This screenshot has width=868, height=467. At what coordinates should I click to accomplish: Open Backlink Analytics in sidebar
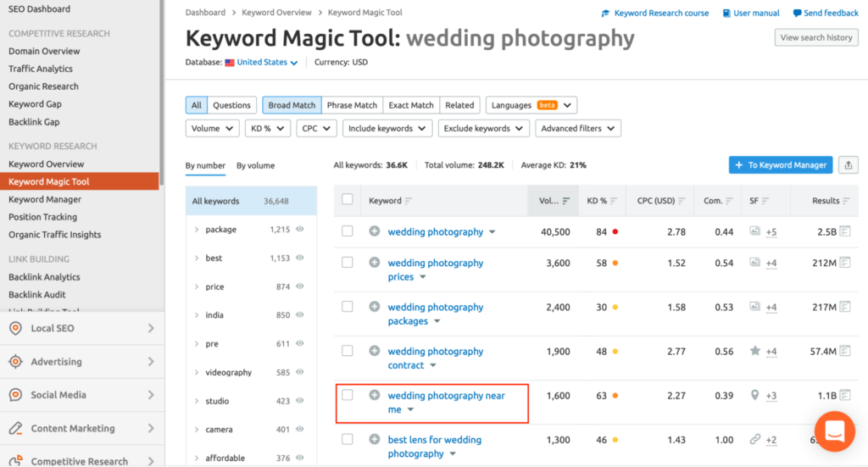(44, 276)
